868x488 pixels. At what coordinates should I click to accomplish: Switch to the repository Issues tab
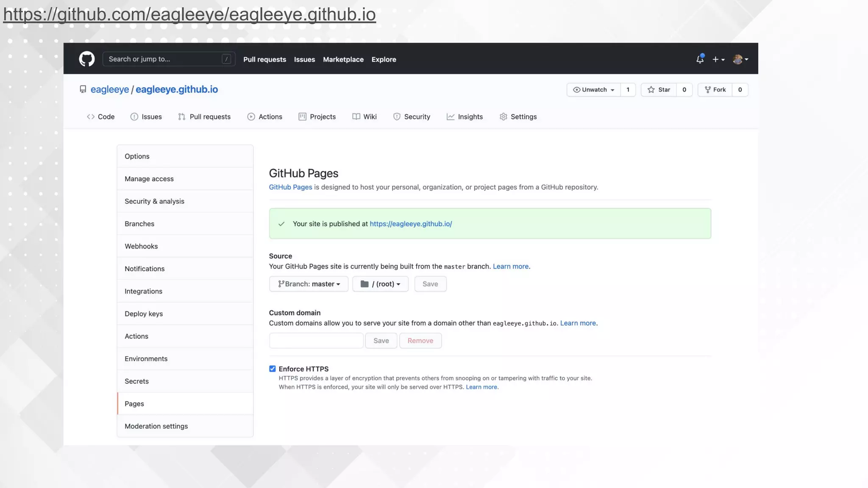point(146,116)
